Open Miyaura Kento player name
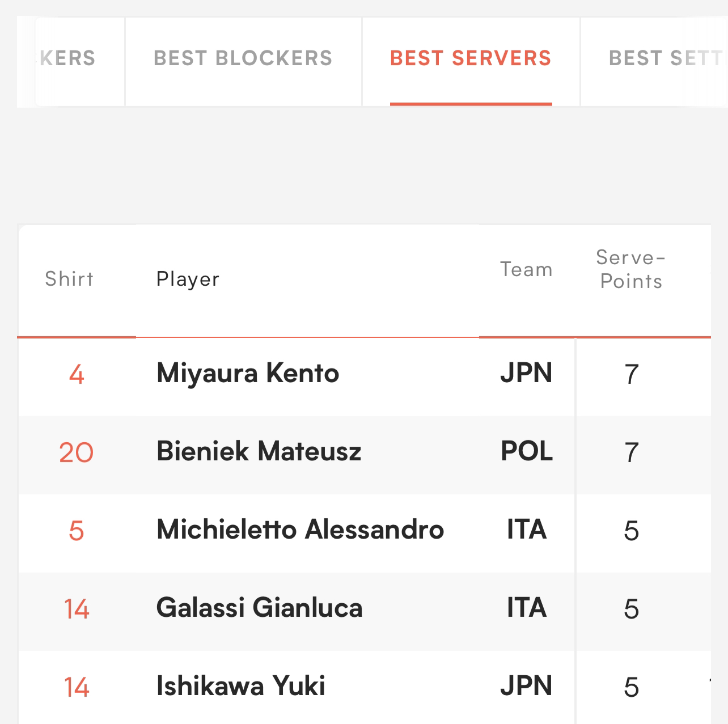 248,373
